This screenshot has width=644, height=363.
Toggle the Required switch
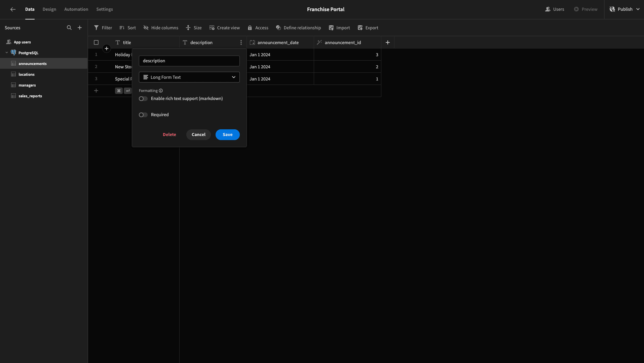(143, 115)
